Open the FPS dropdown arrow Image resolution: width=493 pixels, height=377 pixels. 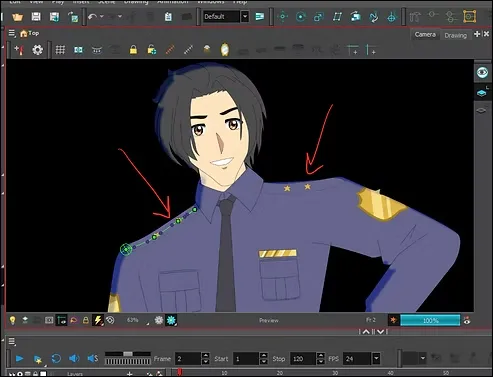pyautogui.click(x=376, y=359)
